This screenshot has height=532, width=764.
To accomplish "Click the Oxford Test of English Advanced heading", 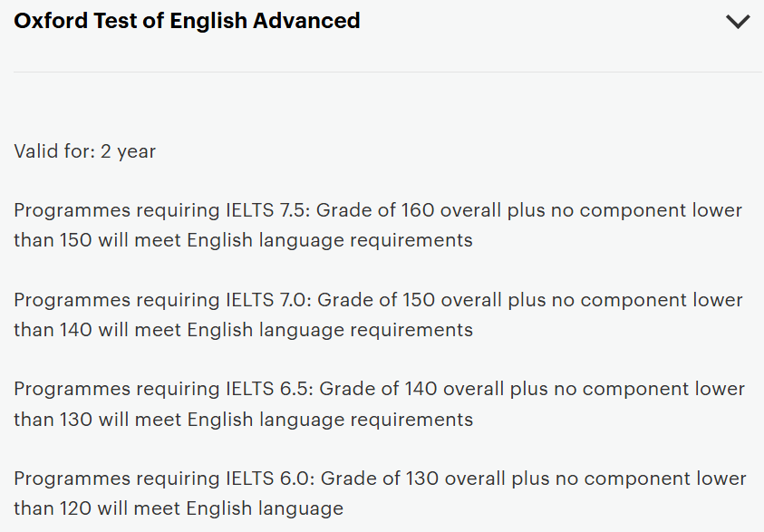I will (x=187, y=21).
